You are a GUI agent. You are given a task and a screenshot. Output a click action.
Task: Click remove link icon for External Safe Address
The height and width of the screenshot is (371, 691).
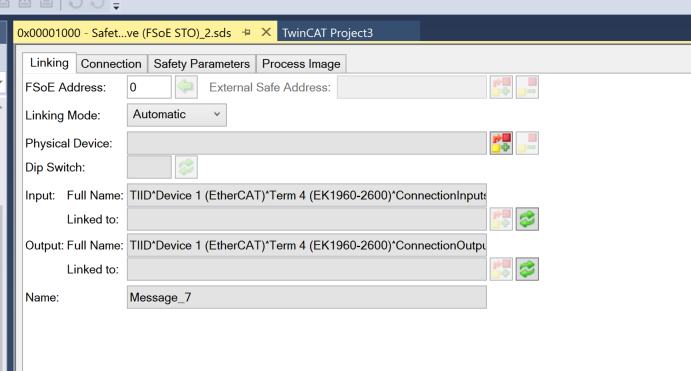coord(527,87)
